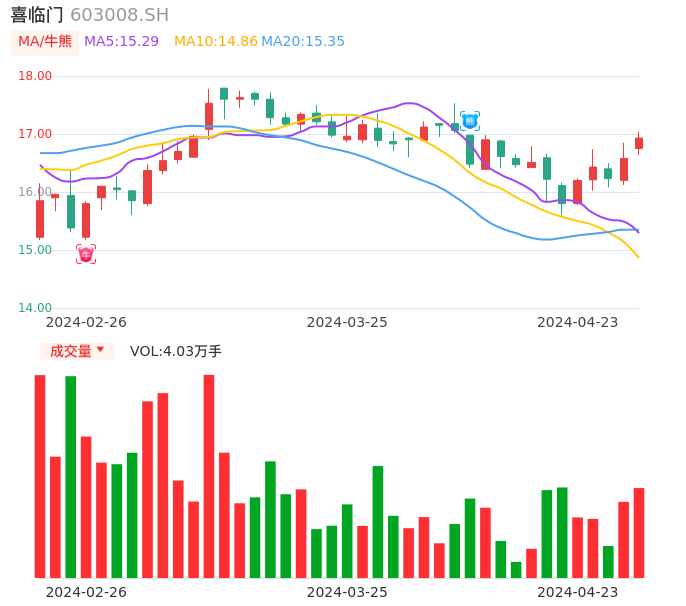Click the VOL:4.03万手 volume label

coord(176,351)
